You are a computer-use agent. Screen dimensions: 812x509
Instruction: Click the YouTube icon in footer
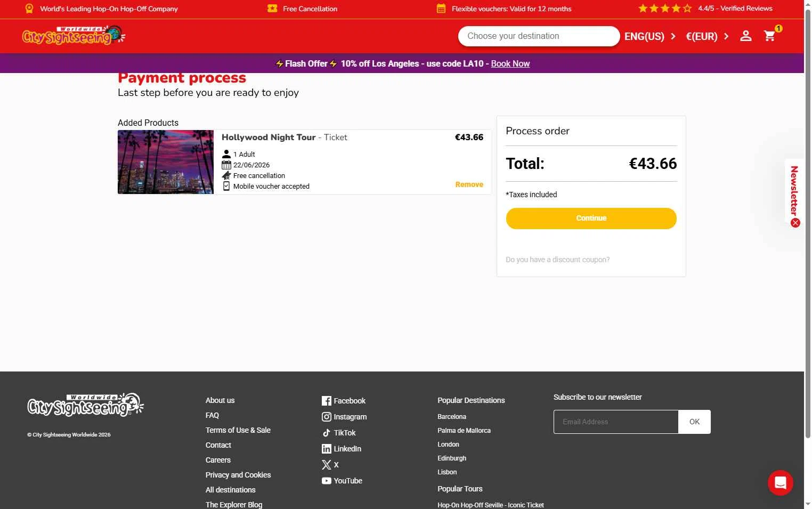coord(327,481)
